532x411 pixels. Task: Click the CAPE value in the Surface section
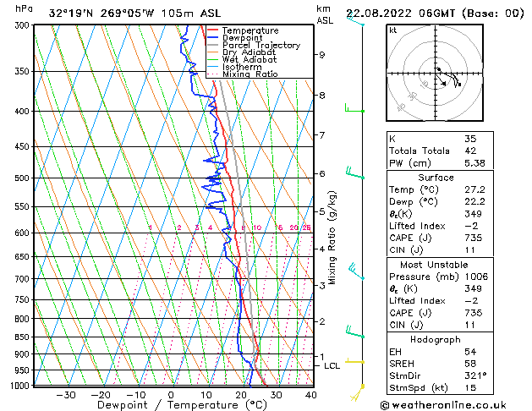(474, 238)
